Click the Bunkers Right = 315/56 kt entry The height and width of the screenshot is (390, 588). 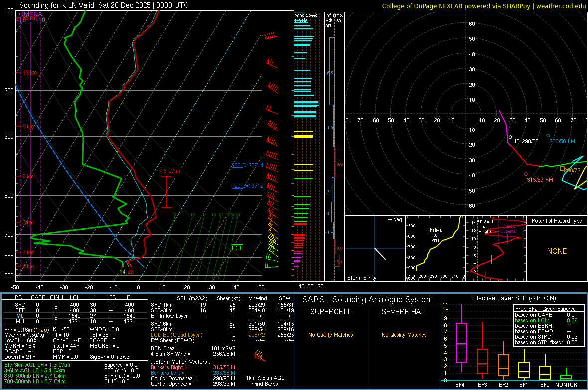pyautogui.click(x=193, y=367)
